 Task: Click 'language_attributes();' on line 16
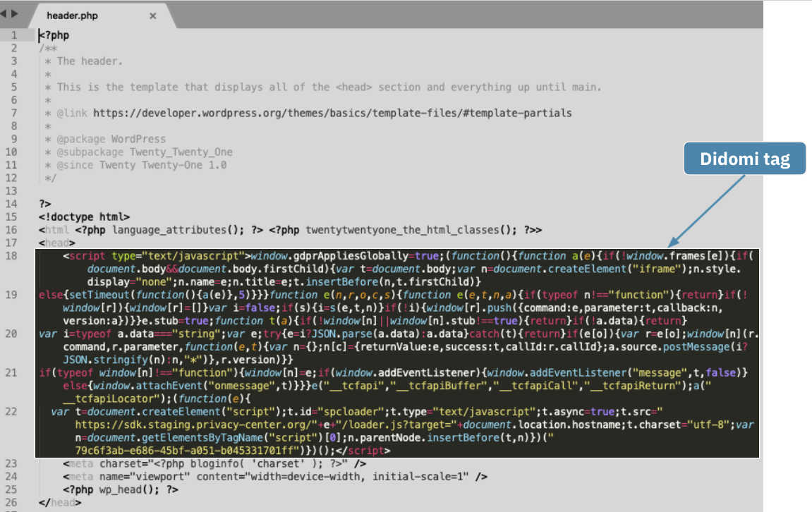point(178,230)
